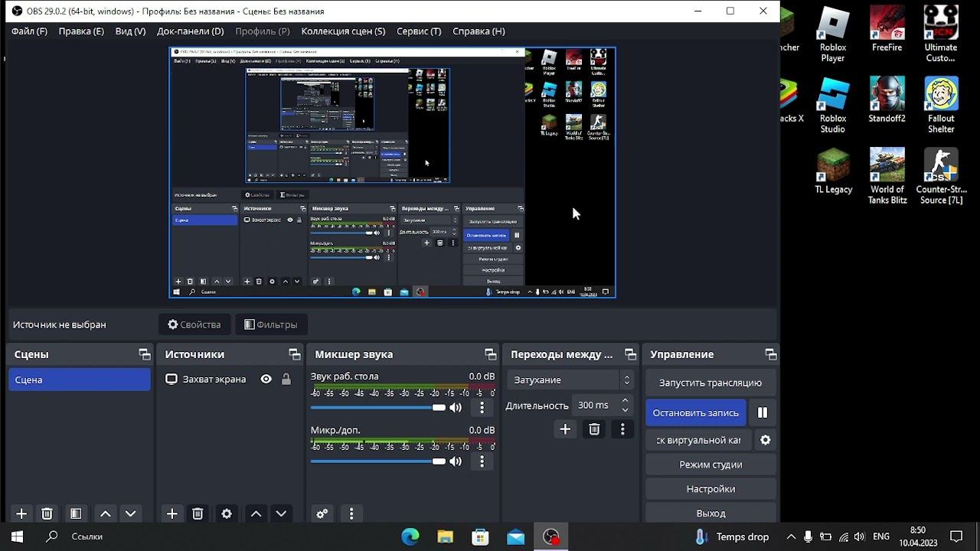This screenshot has height=551, width=980.
Task: Select the FreeFire desktop icon
Action: click(x=887, y=29)
